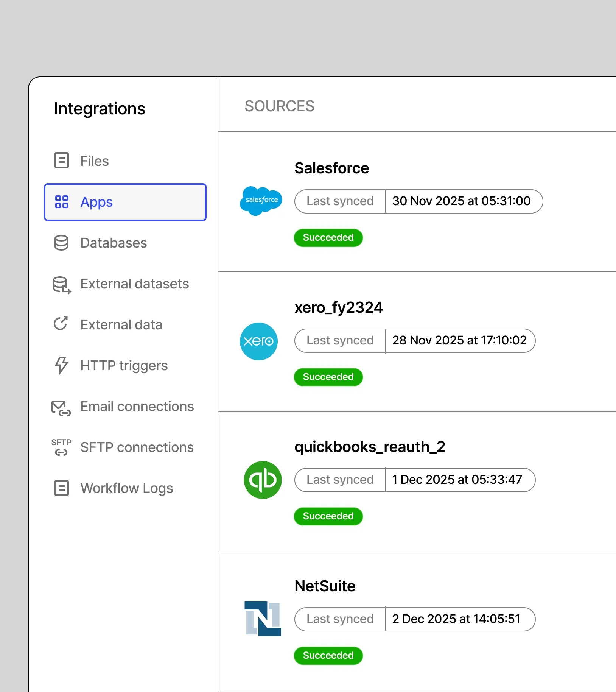Screen dimensions: 616x692
Task: Click the External datasets icon
Action: pos(61,285)
